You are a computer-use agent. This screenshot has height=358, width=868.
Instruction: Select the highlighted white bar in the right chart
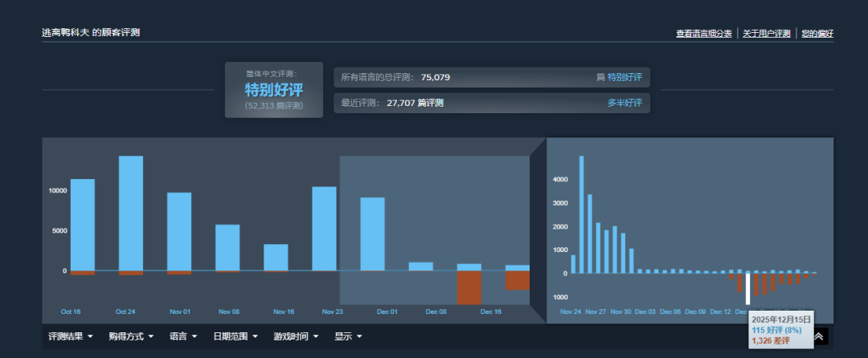pyautogui.click(x=748, y=288)
